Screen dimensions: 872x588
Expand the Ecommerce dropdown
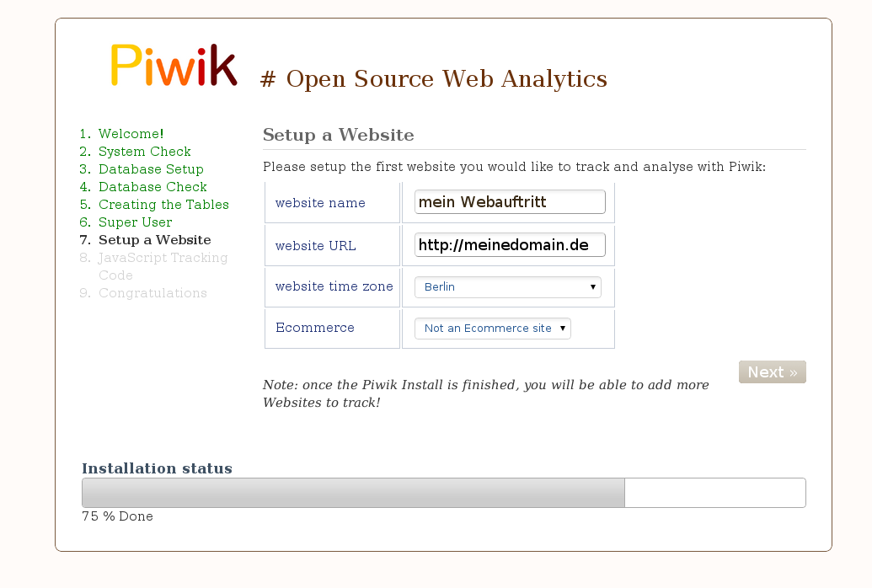point(492,329)
